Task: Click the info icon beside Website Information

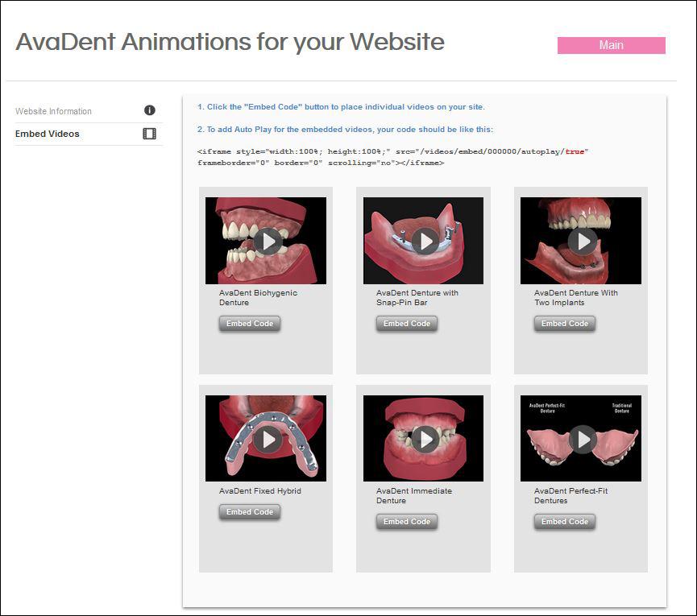Action: pyautogui.click(x=149, y=110)
